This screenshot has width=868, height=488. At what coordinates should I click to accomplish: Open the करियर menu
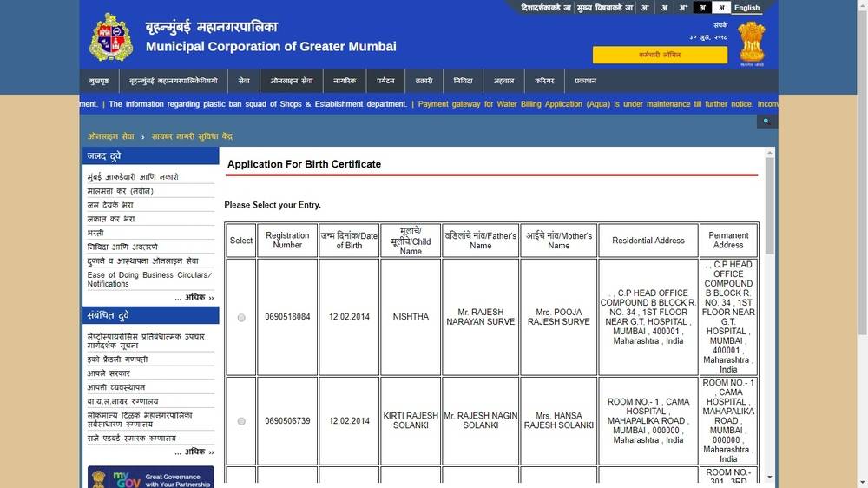point(544,81)
